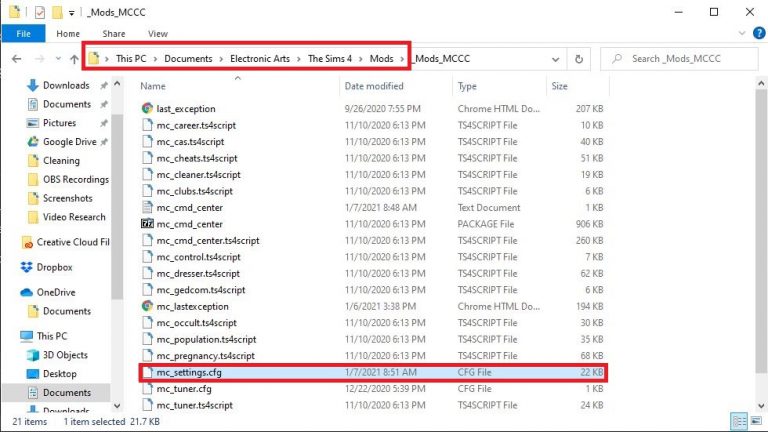Open OBS Recordings folder in navigation pane
The width and height of the screenshot is (768, 432).
click(75, 179)
